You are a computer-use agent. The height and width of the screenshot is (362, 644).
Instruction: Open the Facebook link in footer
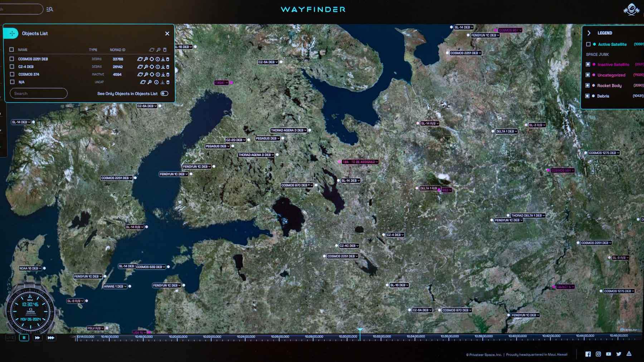(x=588, y=354)
